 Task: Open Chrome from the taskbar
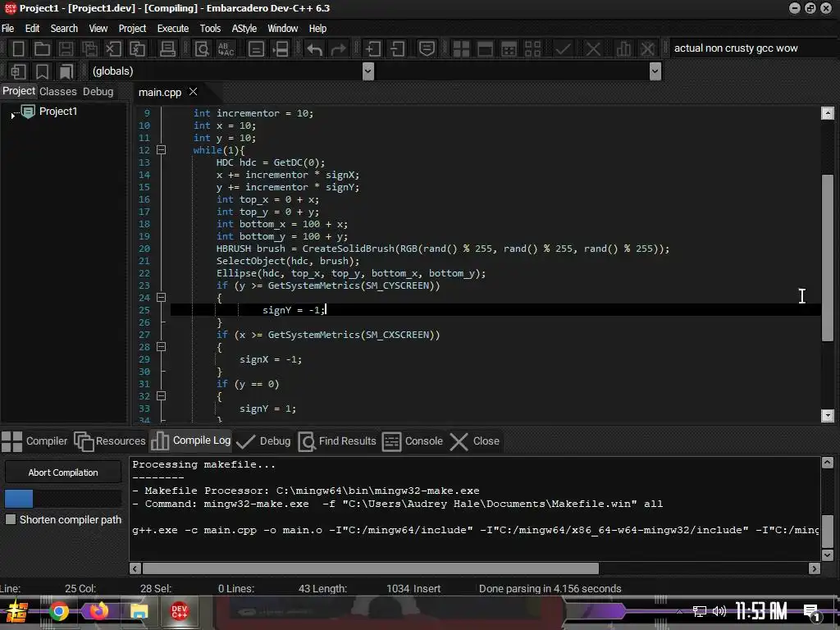(58, 611)
